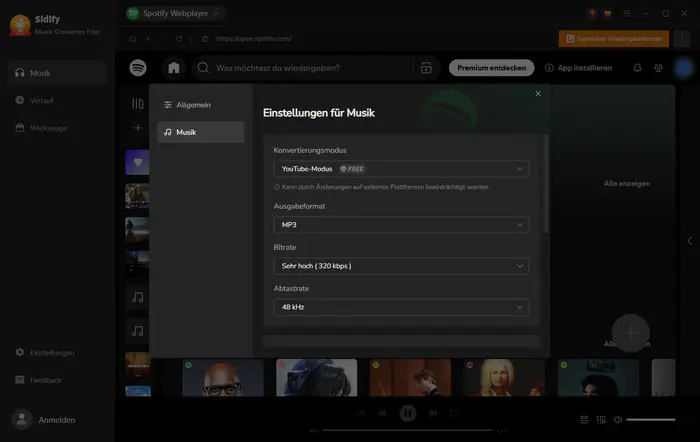700x442 pixels.
Task: Click the browser home icon in address bar
Action: pos(133,39)
